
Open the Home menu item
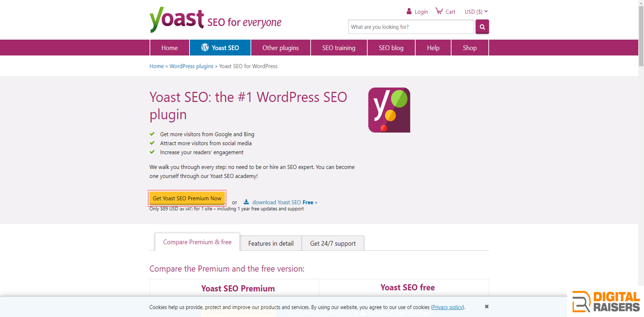(170, 48)
